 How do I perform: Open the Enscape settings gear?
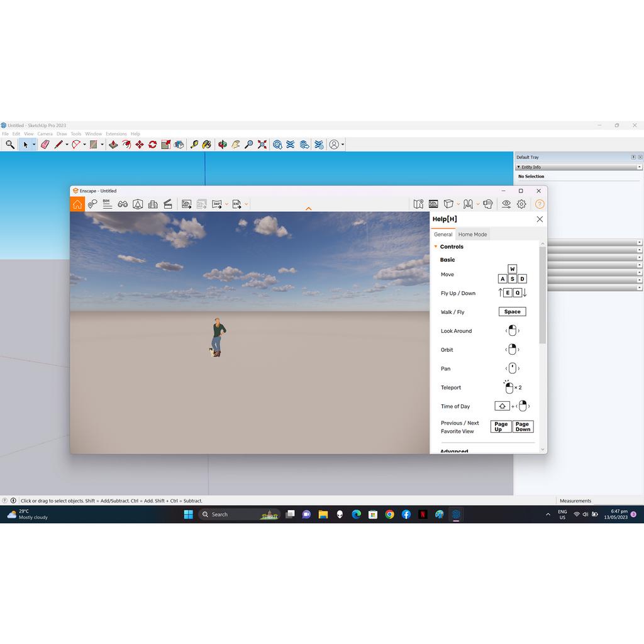(521, 204)
